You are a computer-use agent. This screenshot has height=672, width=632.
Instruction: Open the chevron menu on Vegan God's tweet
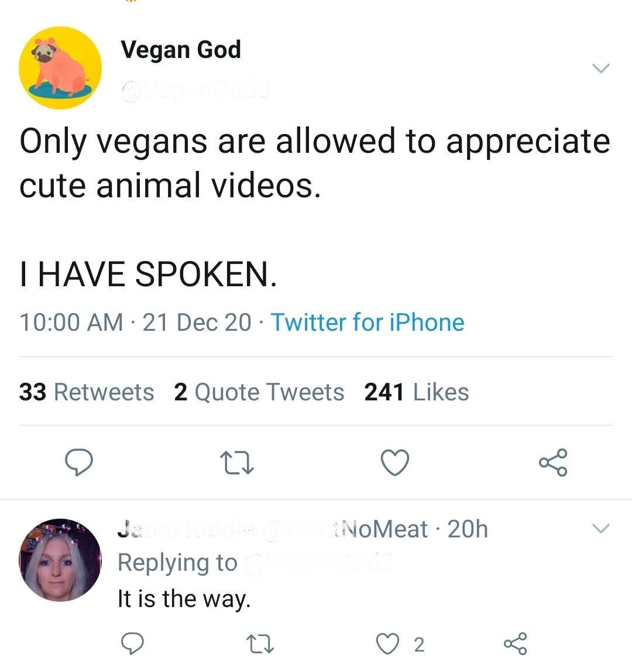click(601, 68)
